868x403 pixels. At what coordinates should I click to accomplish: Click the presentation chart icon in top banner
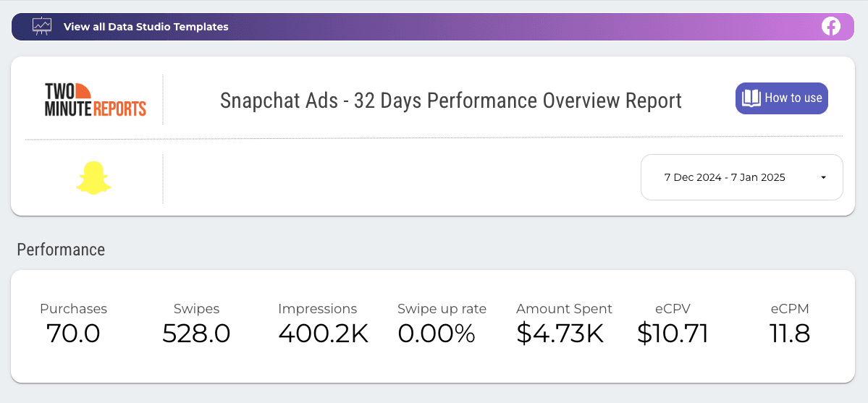pos(42,26)
